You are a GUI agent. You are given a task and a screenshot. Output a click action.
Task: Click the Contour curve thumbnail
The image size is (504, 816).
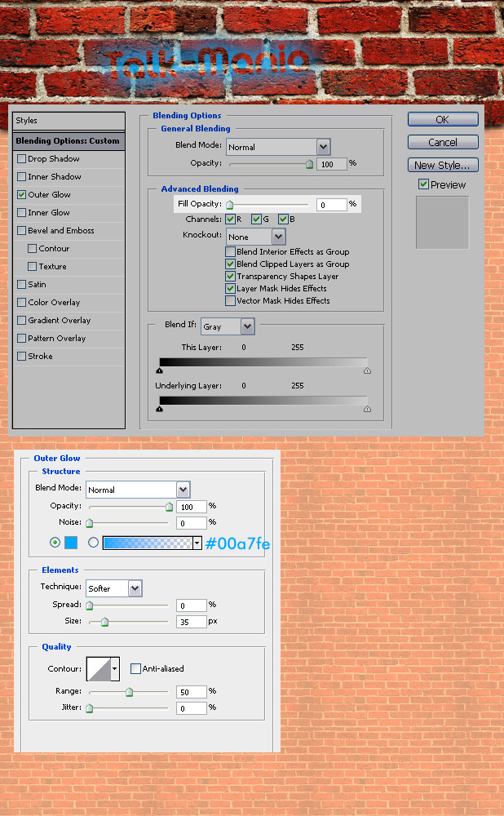[99, 669]
